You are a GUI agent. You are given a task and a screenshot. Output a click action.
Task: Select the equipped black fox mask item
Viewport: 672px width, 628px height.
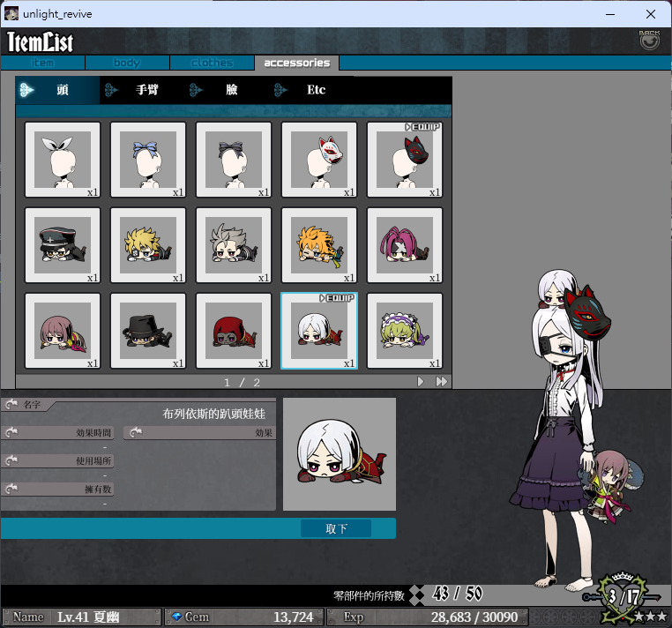point(405,160)
